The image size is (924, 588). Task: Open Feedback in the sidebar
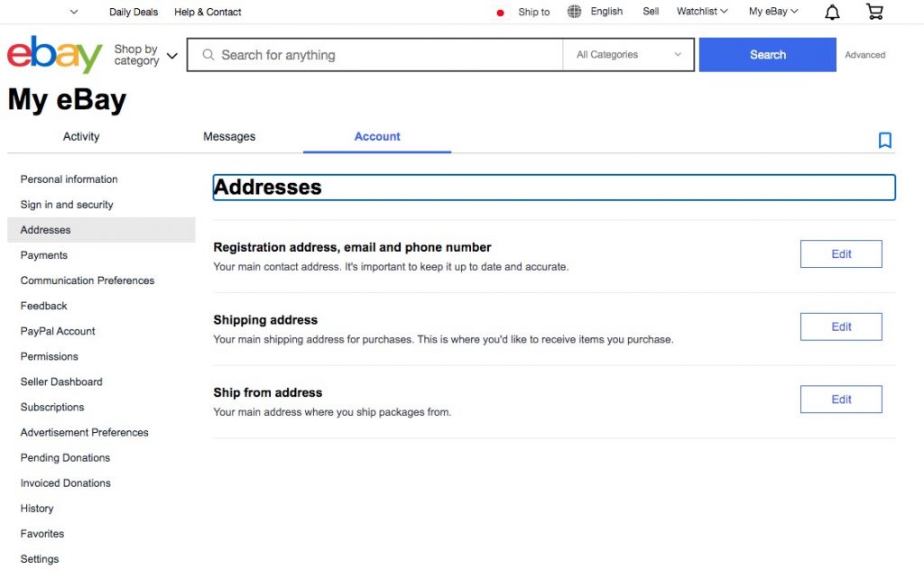pyautogui.click(x=43, y=306)
